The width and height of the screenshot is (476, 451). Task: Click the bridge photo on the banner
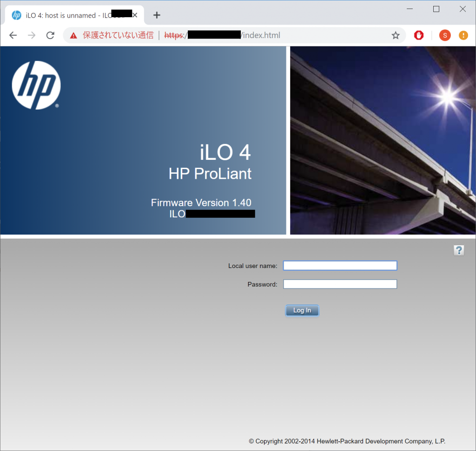383,140
